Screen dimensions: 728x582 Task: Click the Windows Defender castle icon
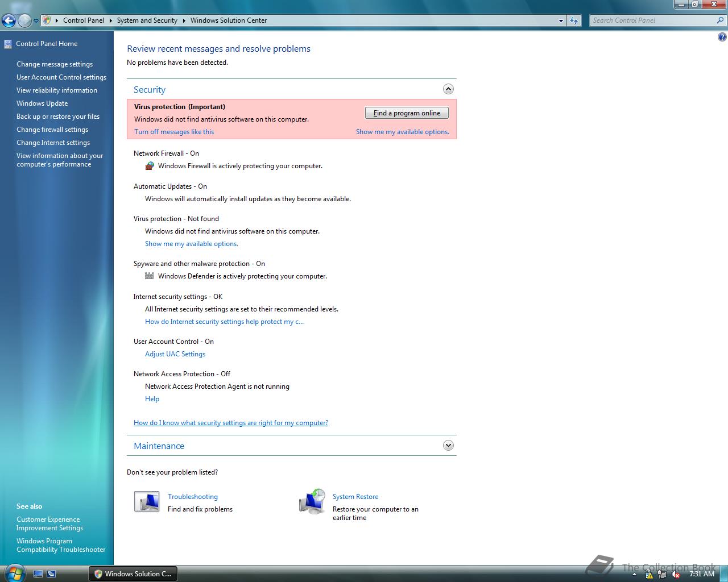[150, 276]
